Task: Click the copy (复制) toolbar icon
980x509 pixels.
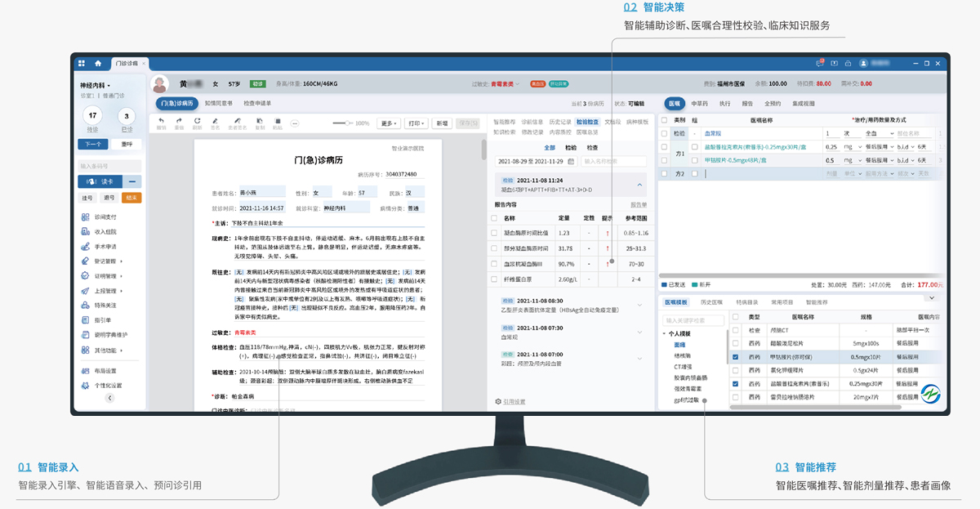Action: pos(260,121)
